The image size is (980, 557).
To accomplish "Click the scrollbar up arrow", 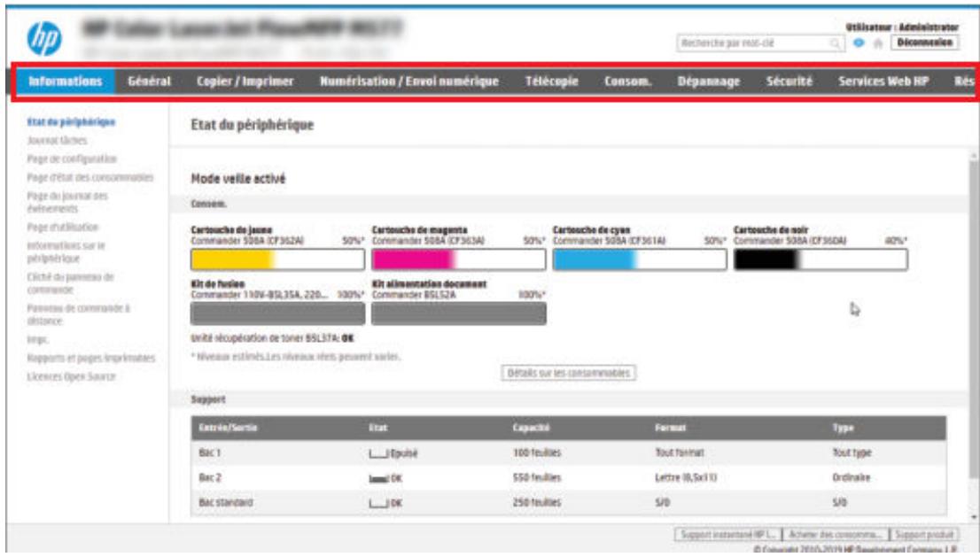I will (x=974, y=155).
